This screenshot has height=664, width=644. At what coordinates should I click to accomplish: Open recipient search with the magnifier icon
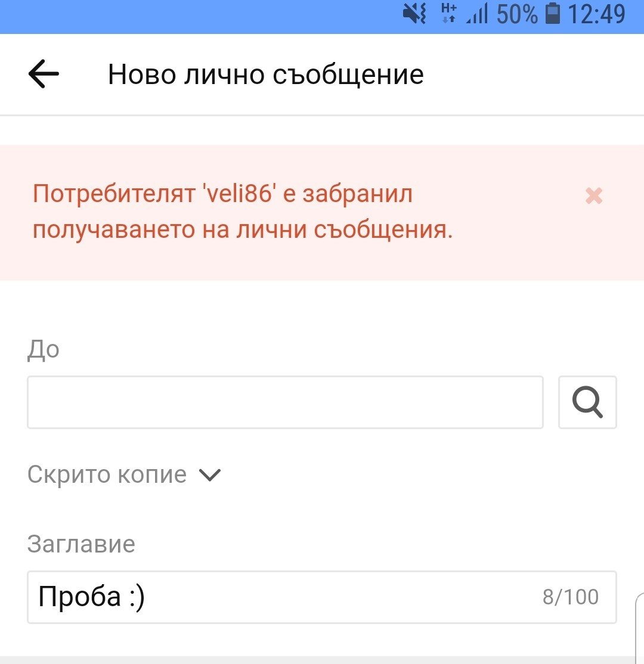pyautogui.click(x=587, y=402)
